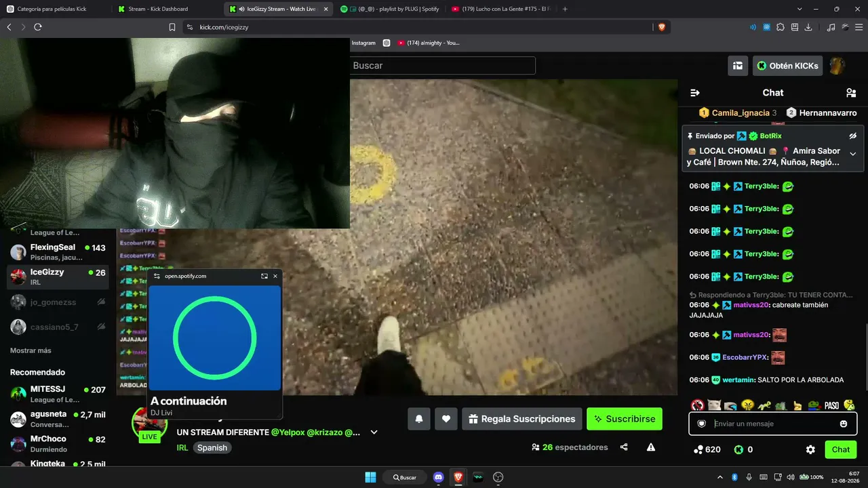Screen dimensions: 868x488
Task: Switch to Categoría para películas Kick tab
Action: pos(54,9)
